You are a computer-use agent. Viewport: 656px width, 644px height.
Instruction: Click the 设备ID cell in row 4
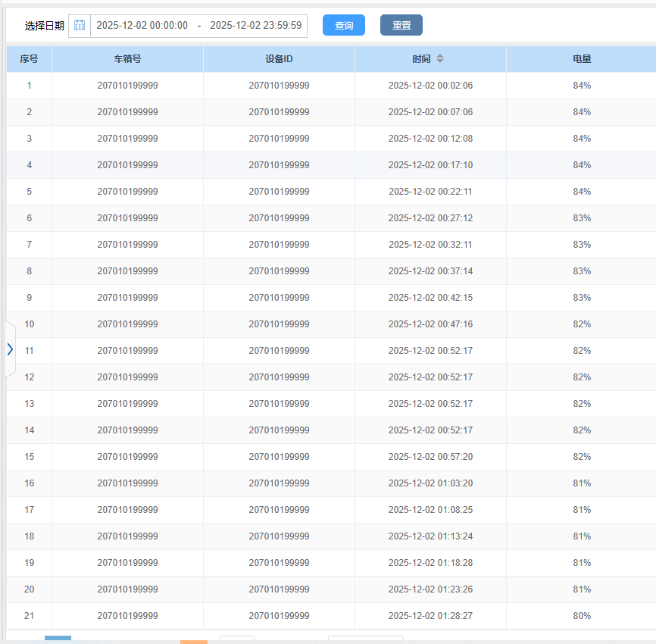coord(279,165)
